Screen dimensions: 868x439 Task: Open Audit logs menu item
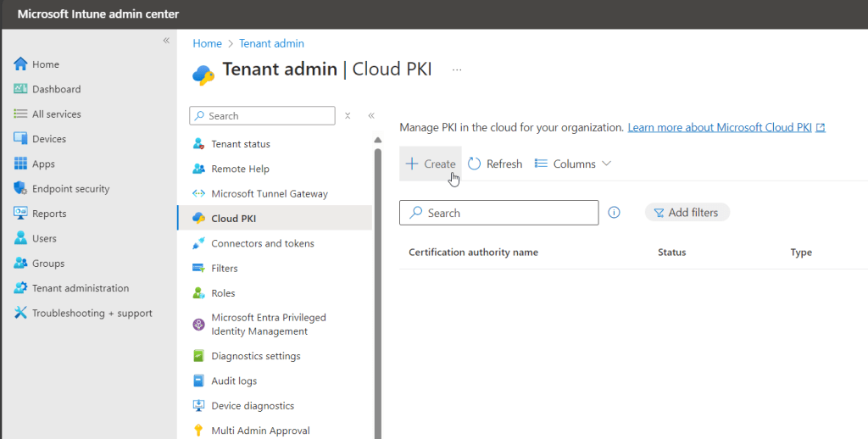click(233, 381)
